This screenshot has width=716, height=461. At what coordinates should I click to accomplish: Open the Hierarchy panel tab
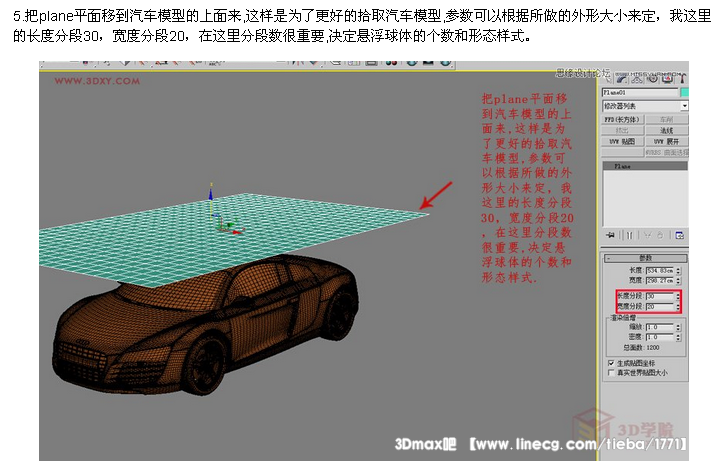coord(637,79)
